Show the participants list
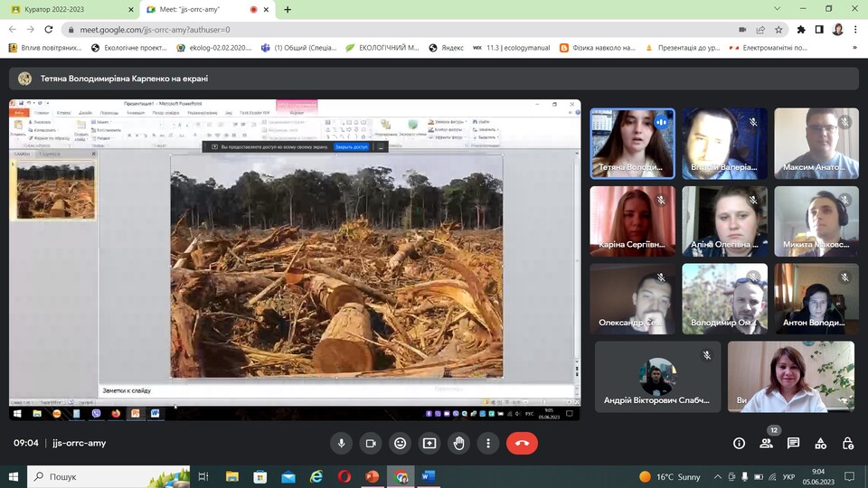 tap(766, 443)
